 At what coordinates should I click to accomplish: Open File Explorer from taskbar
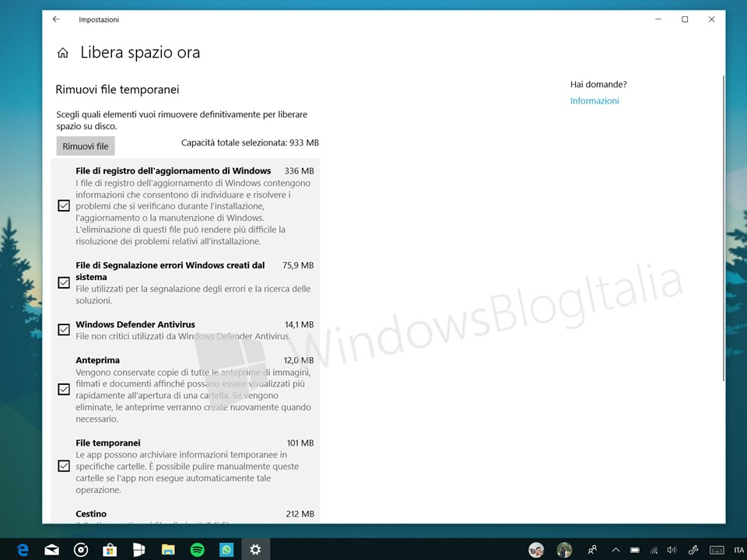[168, 550]
